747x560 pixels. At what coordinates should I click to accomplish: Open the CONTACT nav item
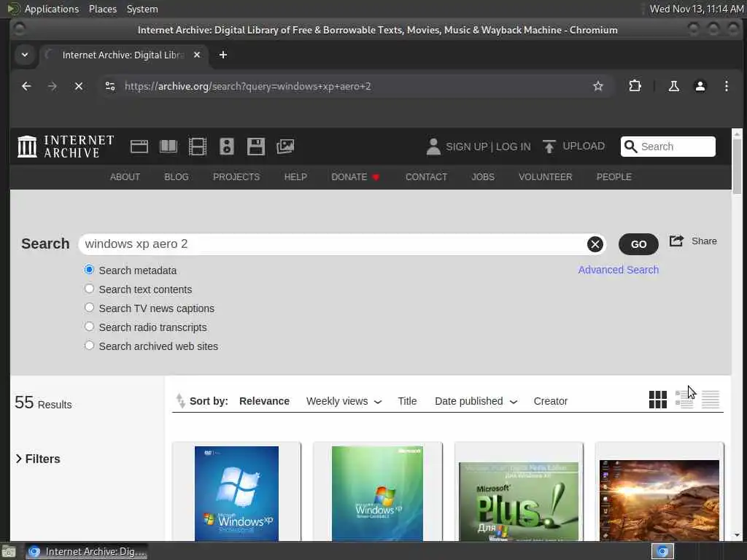point(426,176)
